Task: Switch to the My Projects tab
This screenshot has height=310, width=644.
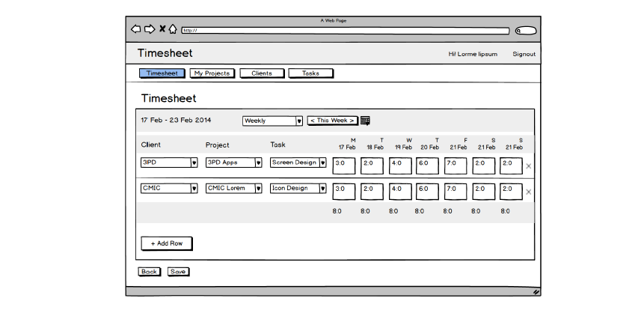Action: (210, 73)
